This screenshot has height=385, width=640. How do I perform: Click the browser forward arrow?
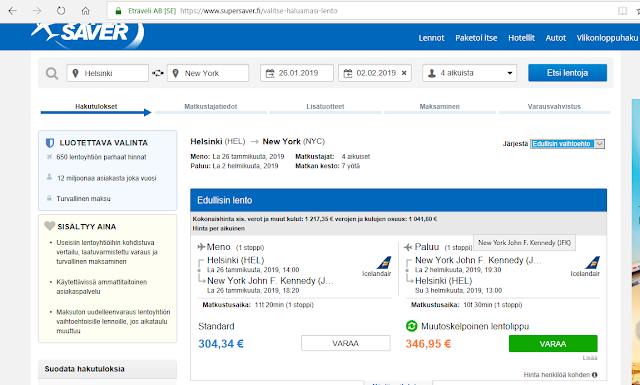(37, 11)
